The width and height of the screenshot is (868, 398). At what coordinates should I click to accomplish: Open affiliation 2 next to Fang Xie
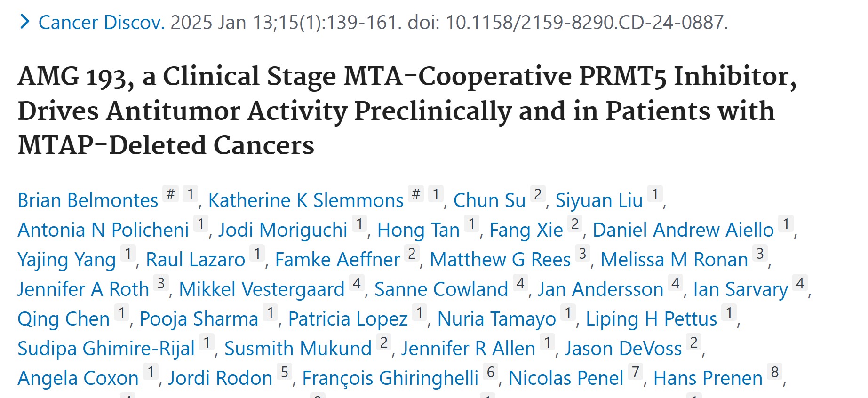pyautogui.click(x=575, y=224)
